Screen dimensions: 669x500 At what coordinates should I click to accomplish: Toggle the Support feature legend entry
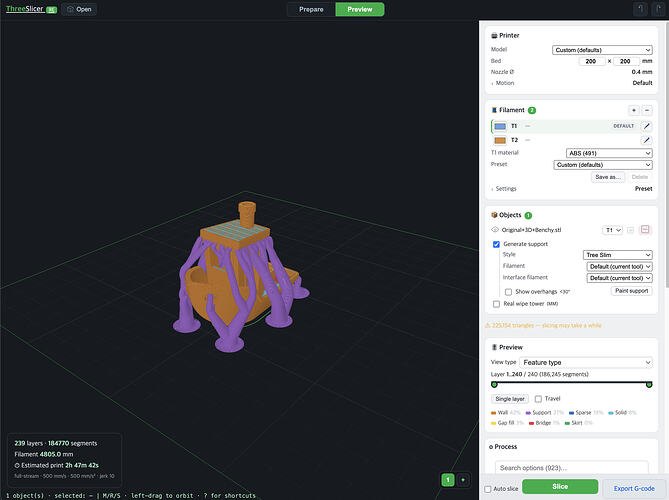pyautogui.click(x=545, y=413)
